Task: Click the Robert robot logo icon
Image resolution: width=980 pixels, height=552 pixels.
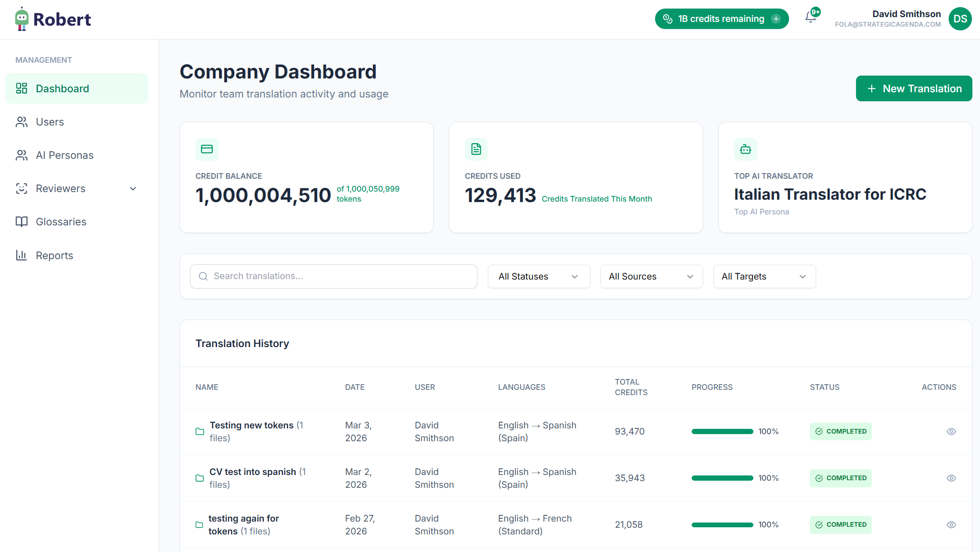Action: pos(21,19)
